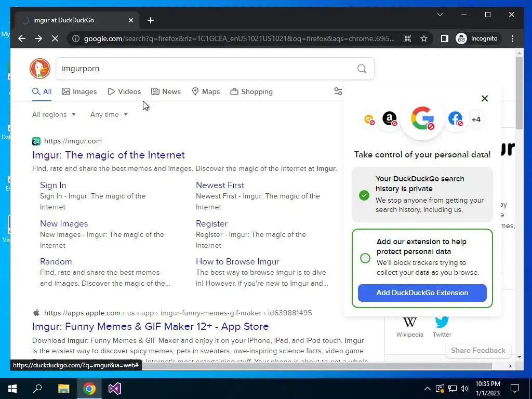The width and height of the screenshot is (532, 399).
Task: Open Imgur: The magic of the Internet result
Action: point(109,155)
